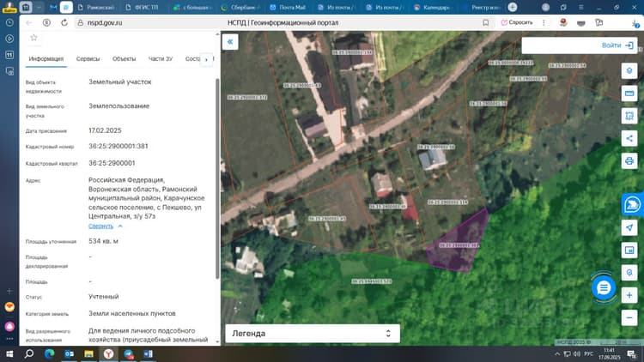Viewport: 644px width, 362px height.
Task: Zoom in the map with plus
Action: point(629,295)
